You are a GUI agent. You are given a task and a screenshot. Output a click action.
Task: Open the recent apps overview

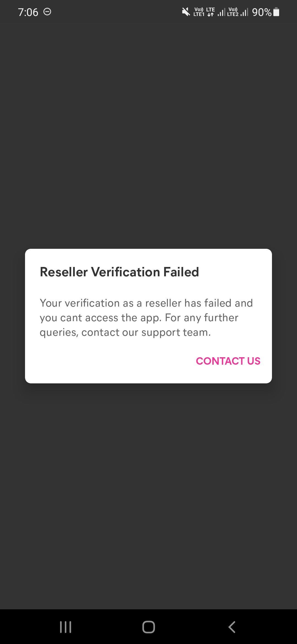click(x=65, y=627)
